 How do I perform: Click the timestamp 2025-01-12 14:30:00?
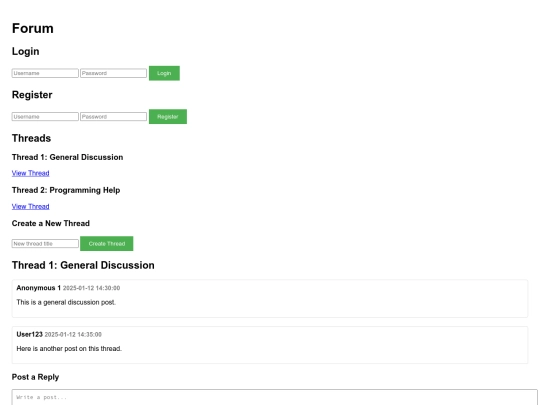91,288
